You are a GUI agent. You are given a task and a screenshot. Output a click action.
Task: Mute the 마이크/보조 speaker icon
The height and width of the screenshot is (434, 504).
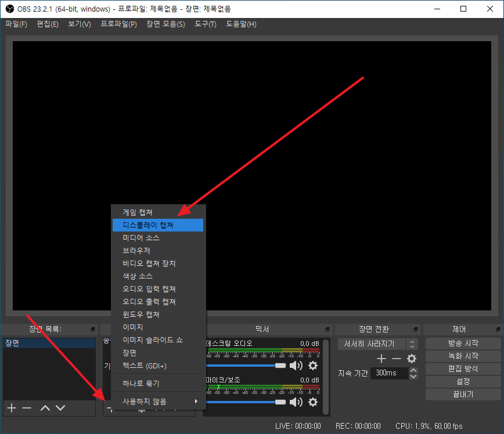[x=296, y=402]
